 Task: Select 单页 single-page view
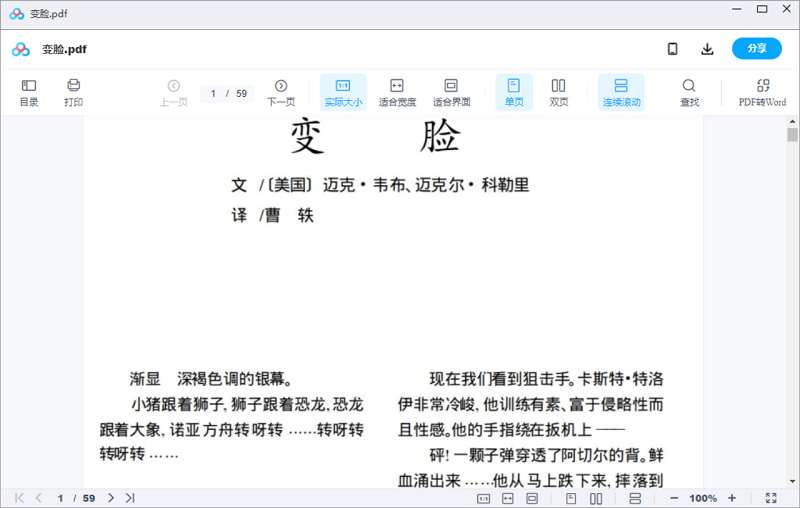(x=514, y=92)
